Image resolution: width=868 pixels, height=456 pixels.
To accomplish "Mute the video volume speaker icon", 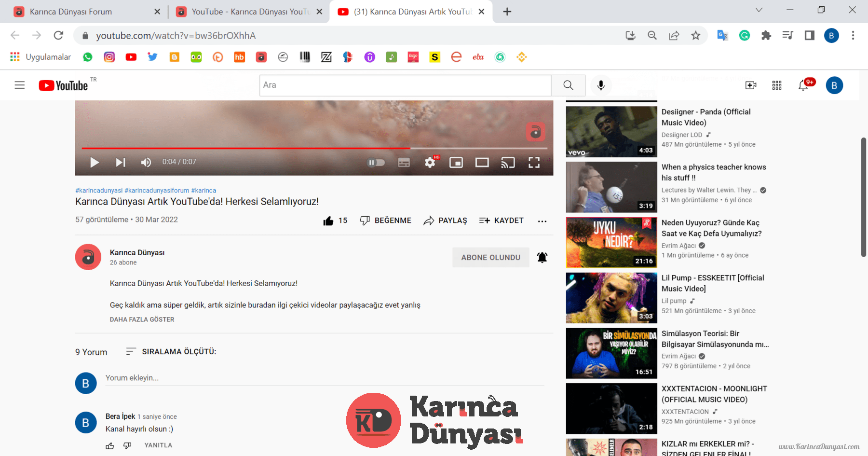I will click(x=146, y=162).
